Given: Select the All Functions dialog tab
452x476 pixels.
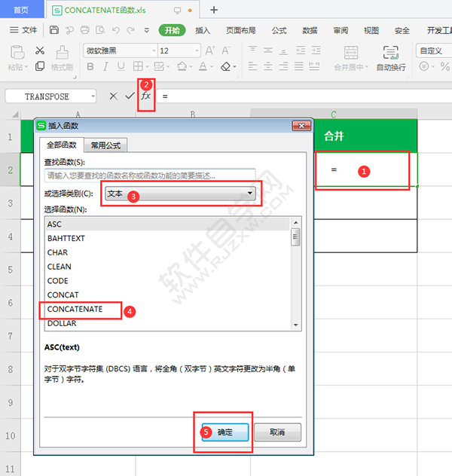Looking at the screenshot, I should [62, 145].
